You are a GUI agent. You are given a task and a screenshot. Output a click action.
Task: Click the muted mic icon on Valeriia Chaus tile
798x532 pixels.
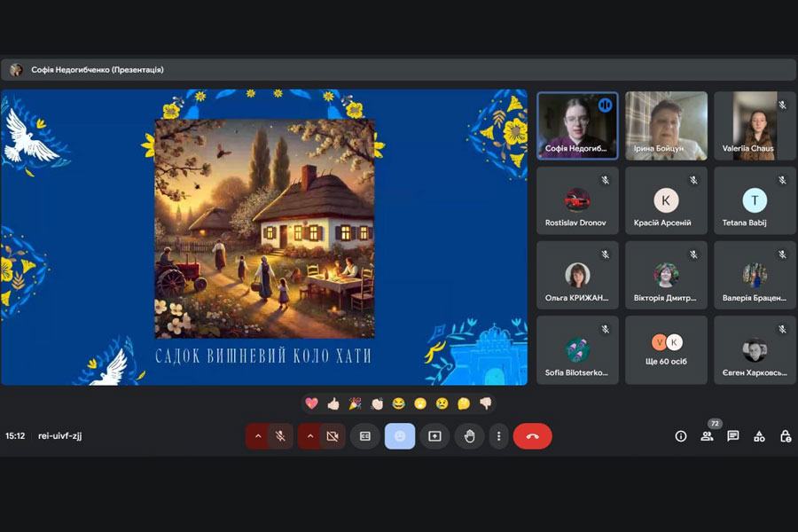click(x=782, y=106)
